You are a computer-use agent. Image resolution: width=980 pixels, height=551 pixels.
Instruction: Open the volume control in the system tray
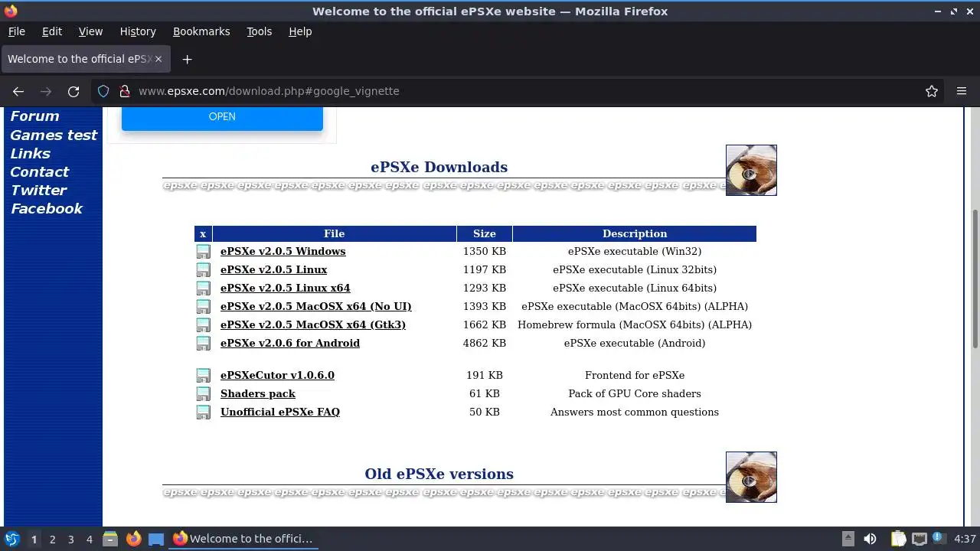(870, 539)
